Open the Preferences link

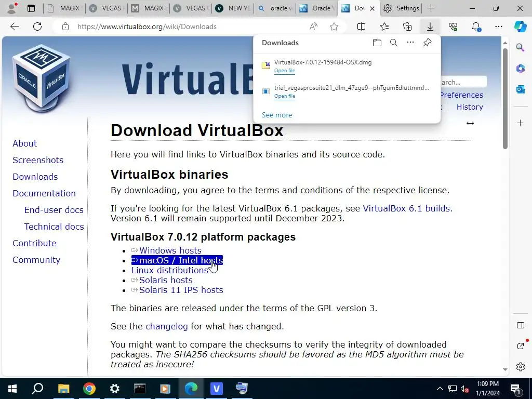(x=462, y=95)
